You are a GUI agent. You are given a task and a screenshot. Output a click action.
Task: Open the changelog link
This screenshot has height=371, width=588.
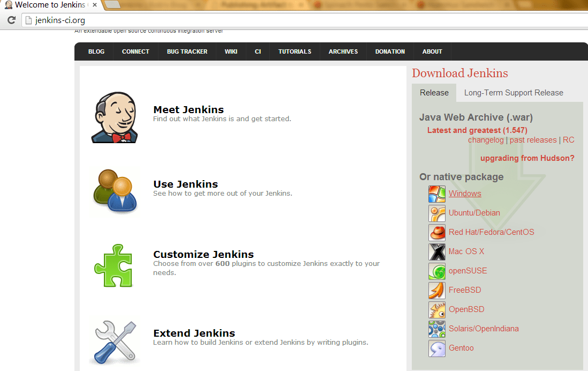pyautogui.click(x=486, y=140)
